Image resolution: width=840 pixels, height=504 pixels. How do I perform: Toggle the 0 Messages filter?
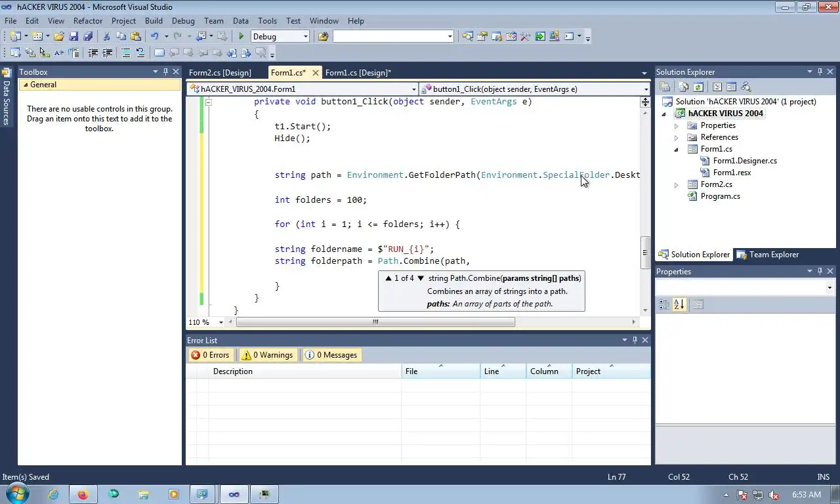[x=331, y=355]
